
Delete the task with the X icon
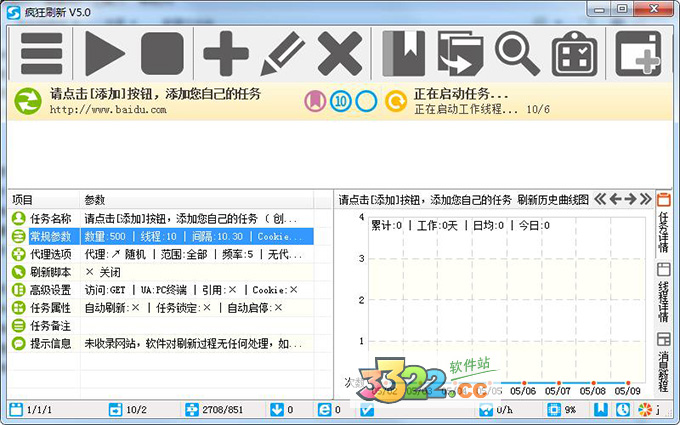point(340,53)
